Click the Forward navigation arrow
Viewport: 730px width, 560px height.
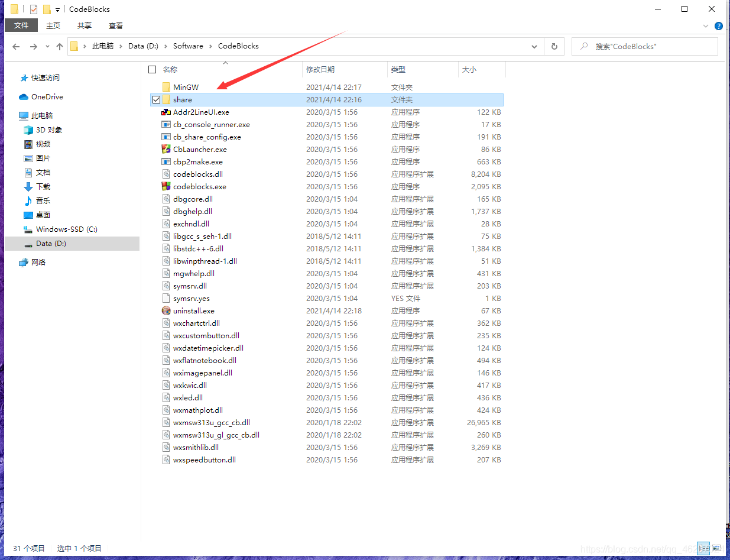33,46
